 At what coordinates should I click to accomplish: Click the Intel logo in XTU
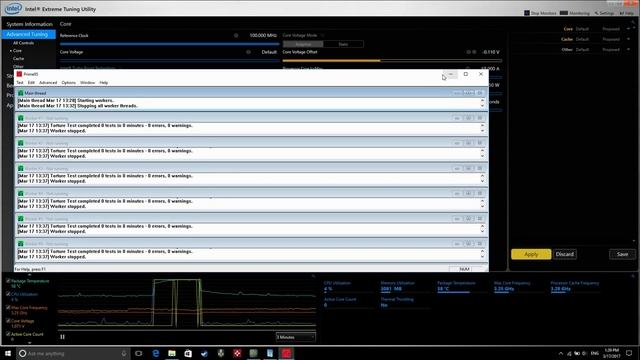13,8
